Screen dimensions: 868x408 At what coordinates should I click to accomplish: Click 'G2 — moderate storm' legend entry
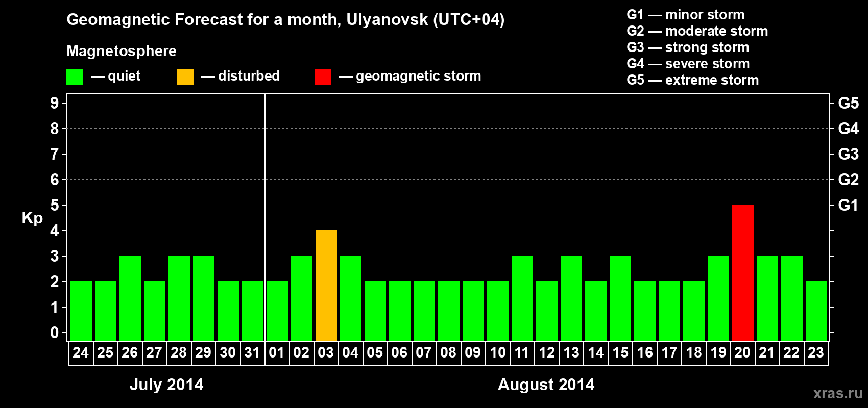(697, 31)
